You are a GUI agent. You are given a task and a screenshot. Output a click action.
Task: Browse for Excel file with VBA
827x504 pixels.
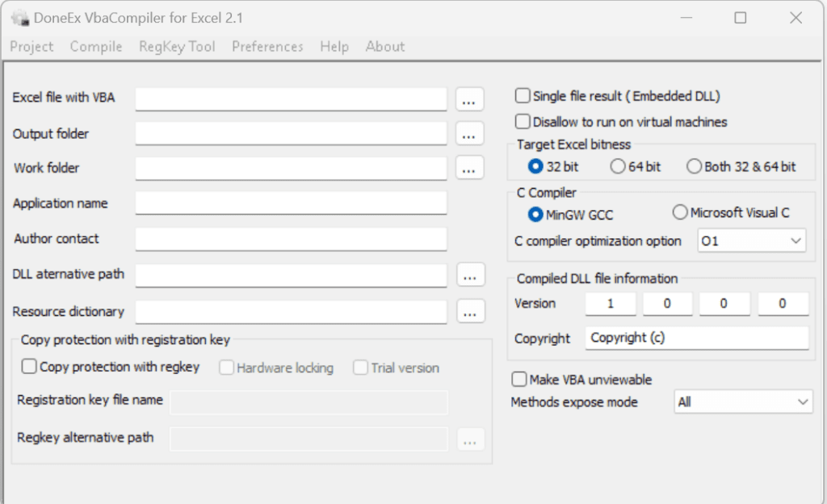(470, 99)
